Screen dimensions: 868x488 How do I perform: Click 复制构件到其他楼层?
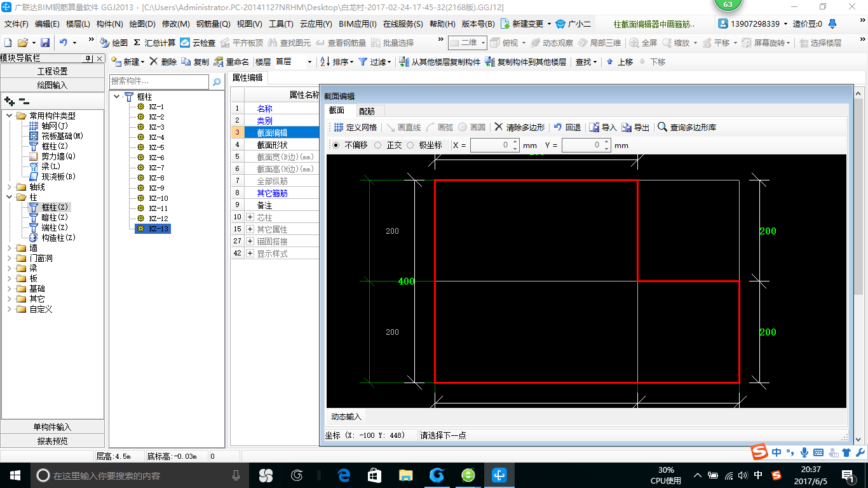point(526,62)
